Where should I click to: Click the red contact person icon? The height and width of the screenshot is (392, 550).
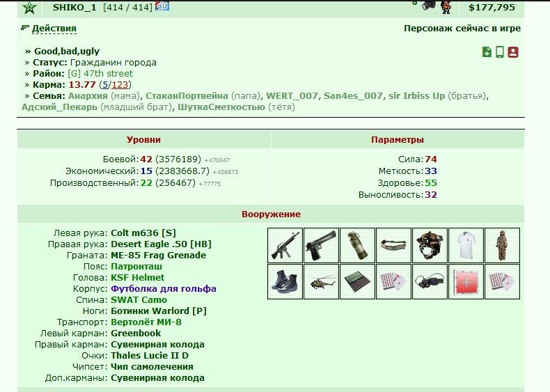point(513,52)
